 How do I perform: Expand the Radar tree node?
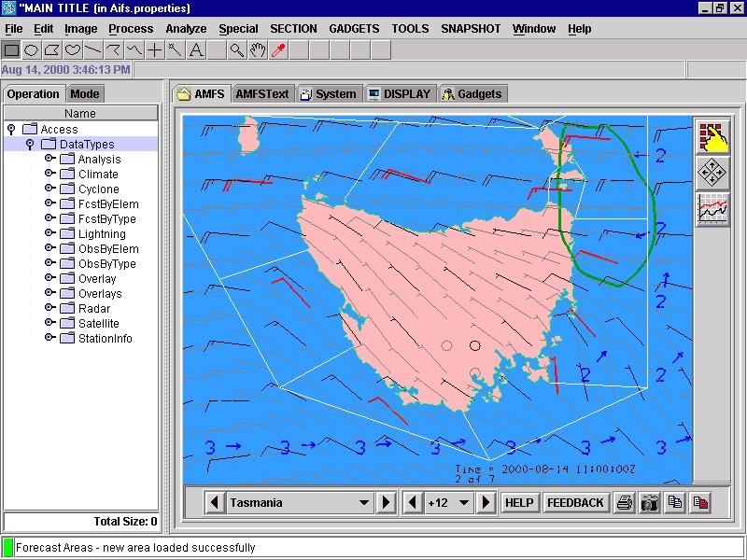(49, 309)
